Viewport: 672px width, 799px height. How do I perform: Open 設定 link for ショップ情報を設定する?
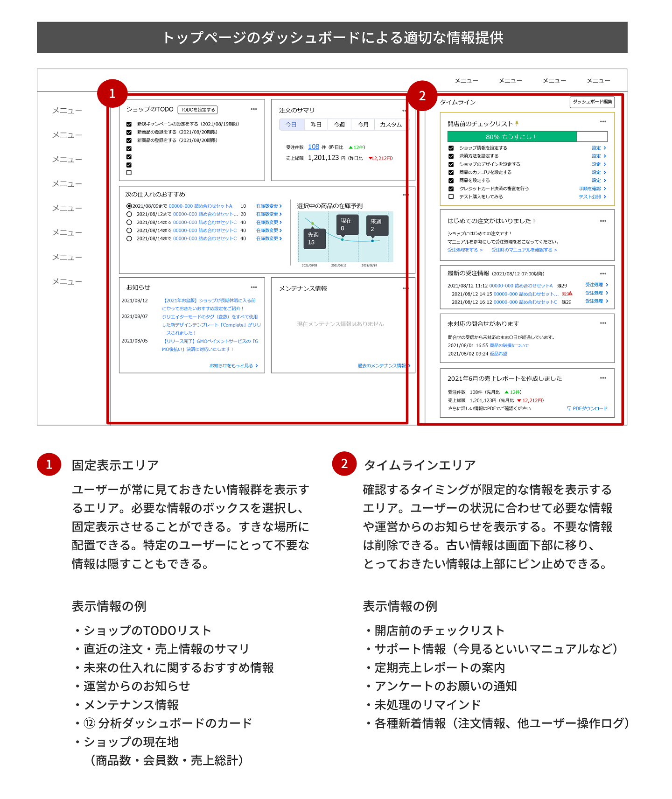click(599, 148)
